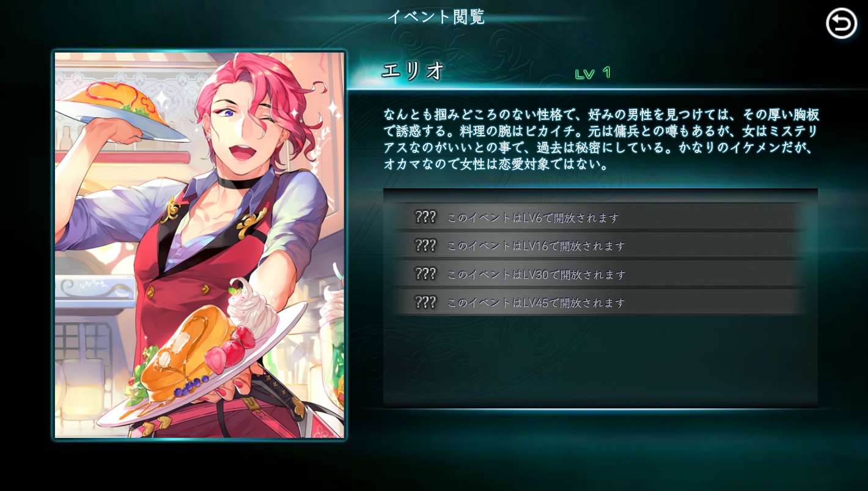Click the ??? icon on LV6 row
The height and width of the screenshot is (491, 868).
425,217
